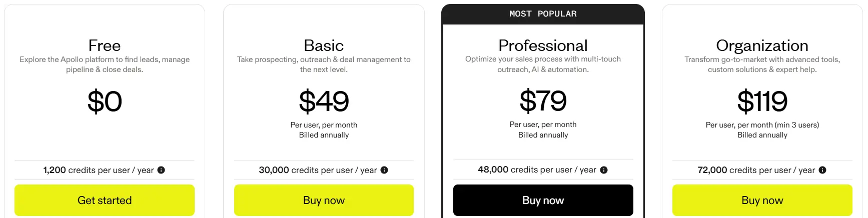Buy the Basic plan now
868x218 pixels.
pyautogui.click(x=324, y=200)
